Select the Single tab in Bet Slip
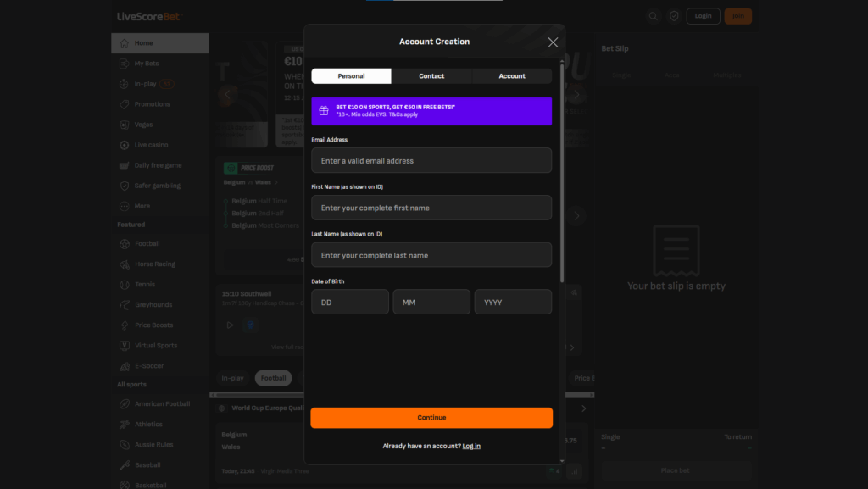 click(x=621, y=75)
